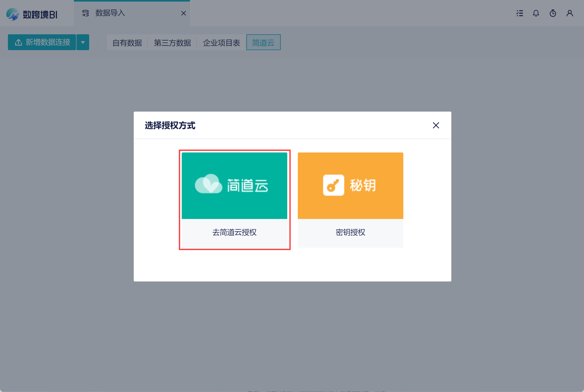Choose 去简道云授权 option

tap(234, 232)
